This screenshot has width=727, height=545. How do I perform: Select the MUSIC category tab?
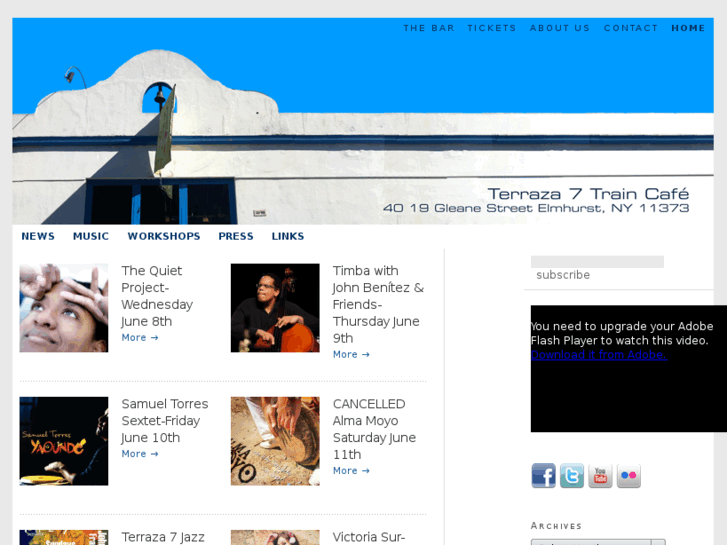(91, 236)
